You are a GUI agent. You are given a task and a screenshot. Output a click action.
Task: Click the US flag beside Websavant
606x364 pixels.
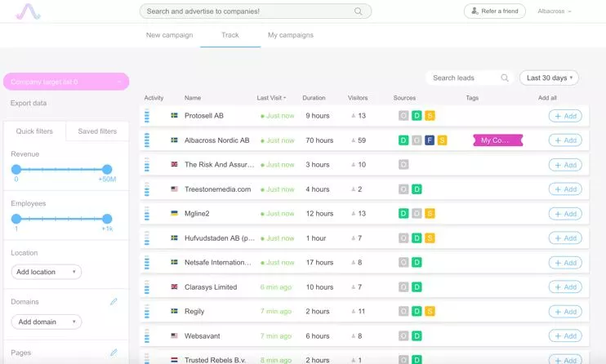click(x=174, y=335)
